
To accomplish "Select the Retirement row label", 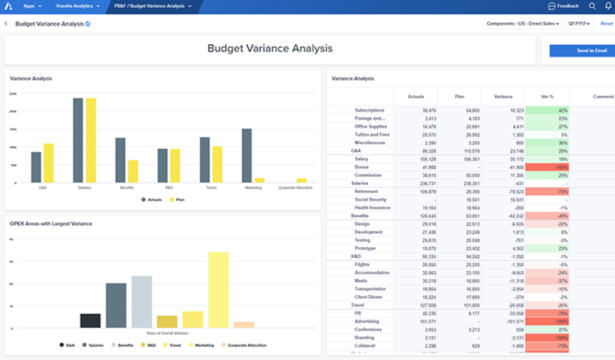I will click(366, 191).
